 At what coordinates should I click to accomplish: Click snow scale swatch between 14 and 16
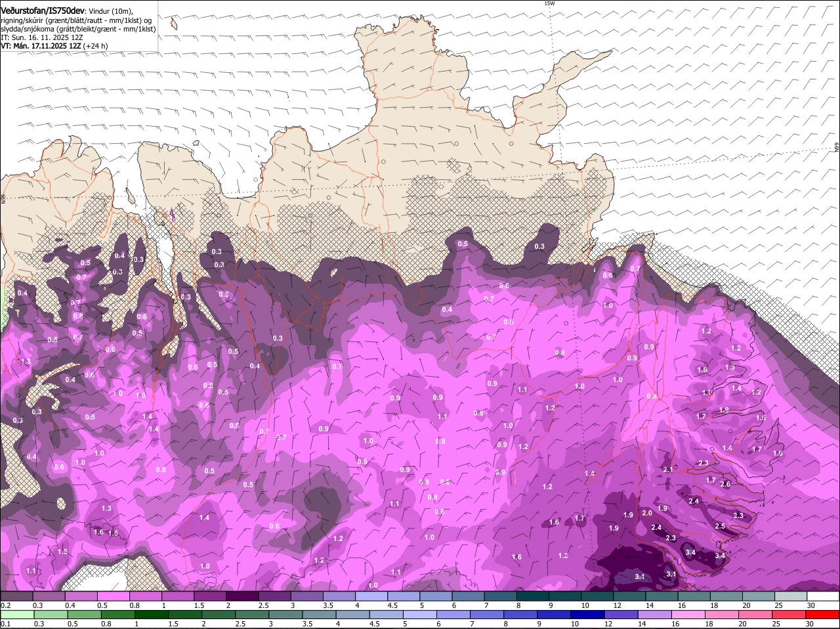pos(660,596)
